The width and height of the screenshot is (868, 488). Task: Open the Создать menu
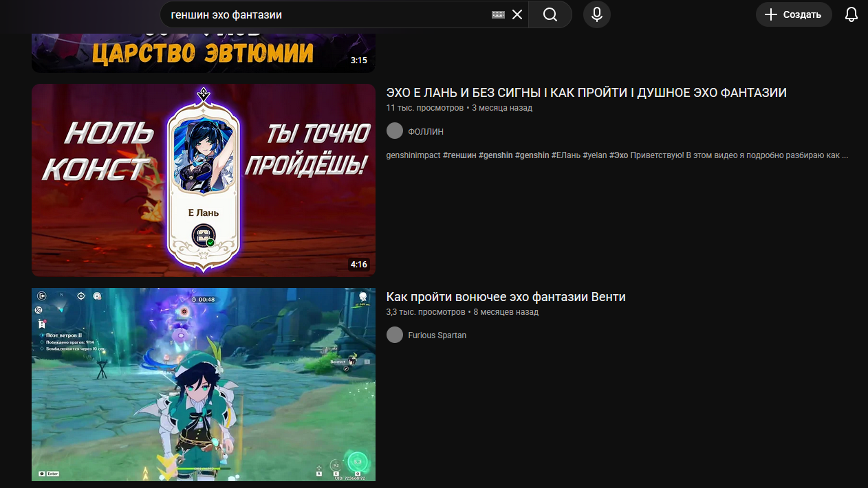click(794, 14)
